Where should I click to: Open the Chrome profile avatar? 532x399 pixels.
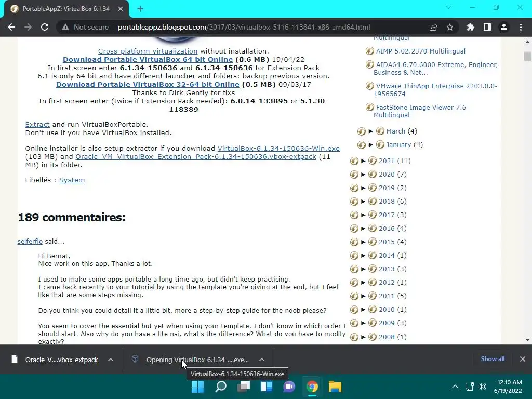504,27
